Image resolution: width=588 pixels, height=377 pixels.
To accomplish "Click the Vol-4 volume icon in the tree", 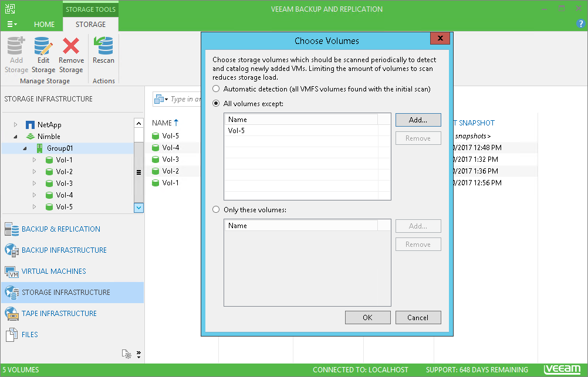I will coord(49,195).
